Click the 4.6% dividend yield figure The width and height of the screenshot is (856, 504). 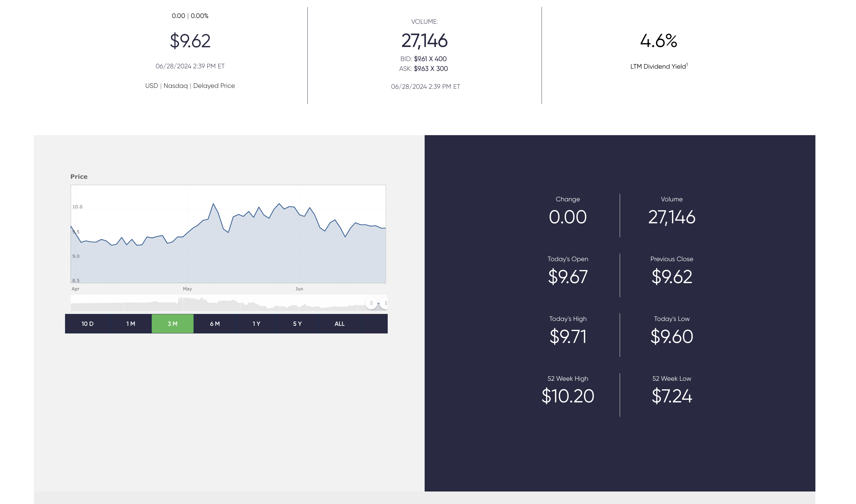click(x=658, y=41)
